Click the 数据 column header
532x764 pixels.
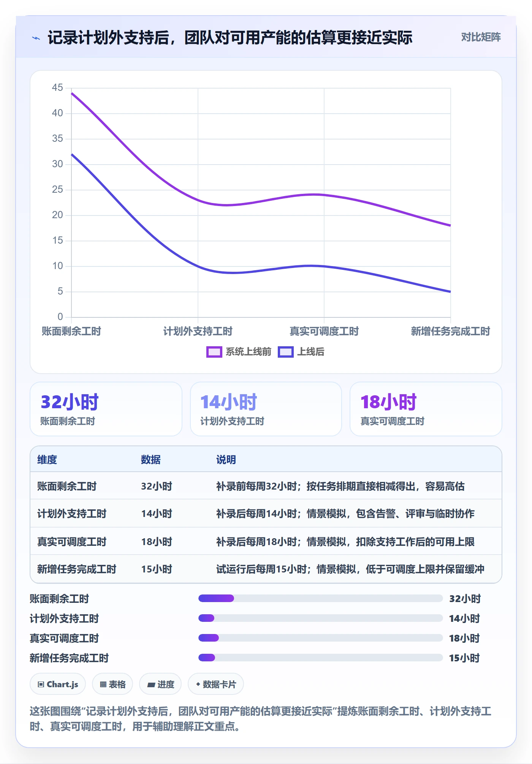151,460
